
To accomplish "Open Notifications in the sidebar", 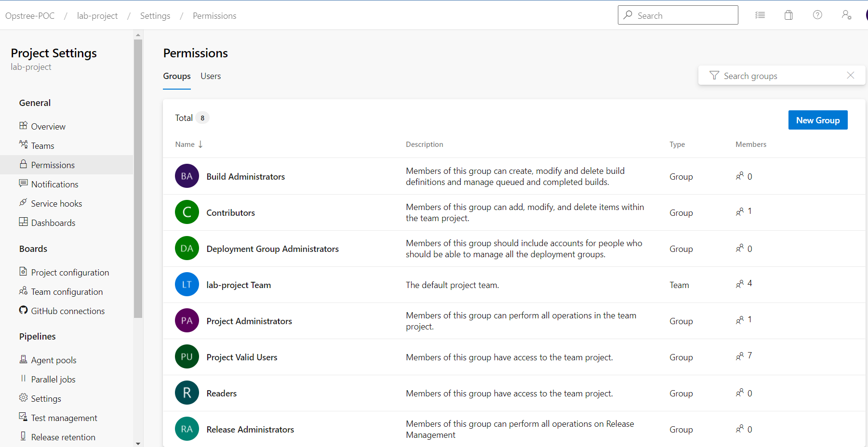I will click(54, 184).
